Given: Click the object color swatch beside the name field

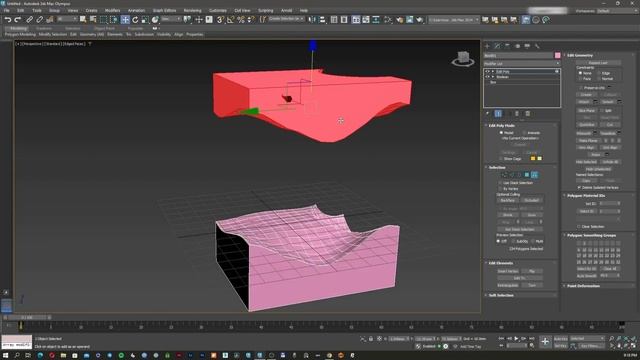Looking at the screenshot, I should (x=558, y=56).
